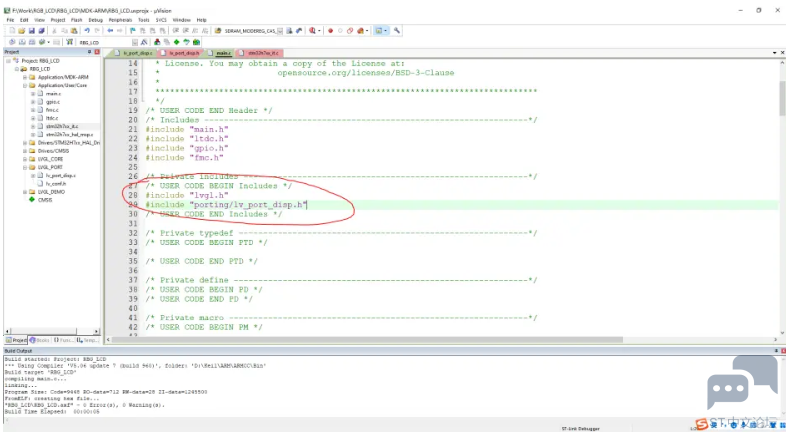Image resolution: width=786 pixels, height=438 pixels.
Task: Place the cursor on line 28 lvgl.h include
Action: 186,195
